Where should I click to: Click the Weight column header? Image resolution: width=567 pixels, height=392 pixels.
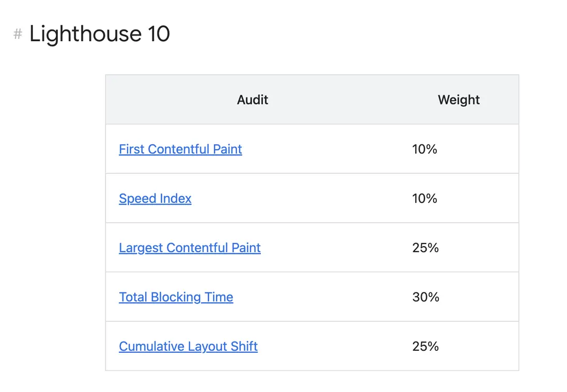(459, 100)
